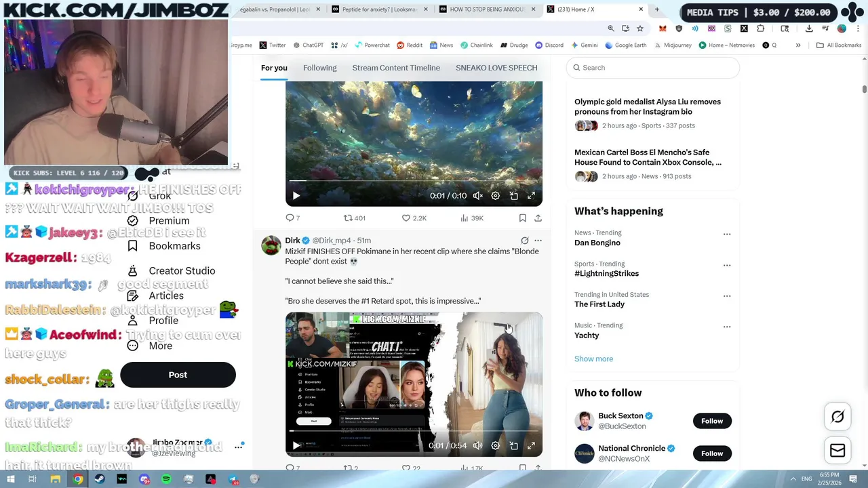Screen dimensions: 868x488
Task: Open MetaMask fox extension
Action: (x=663, y=28)
